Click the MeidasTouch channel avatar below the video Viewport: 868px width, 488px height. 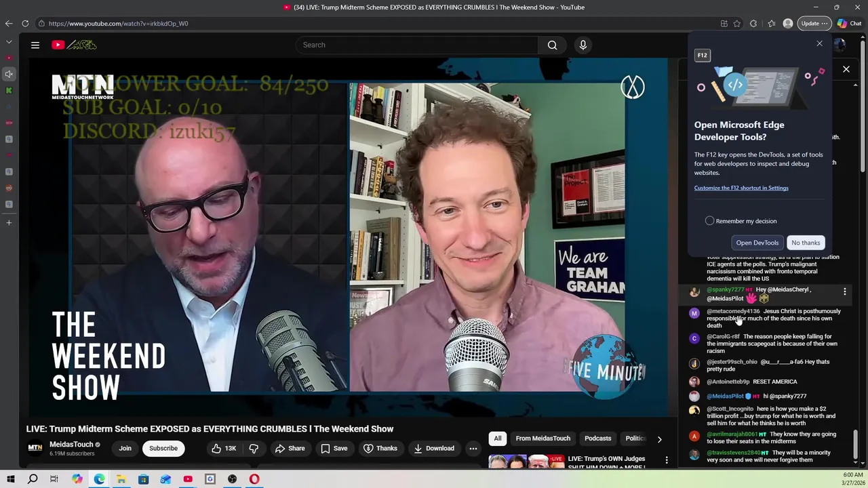point(35,448)
